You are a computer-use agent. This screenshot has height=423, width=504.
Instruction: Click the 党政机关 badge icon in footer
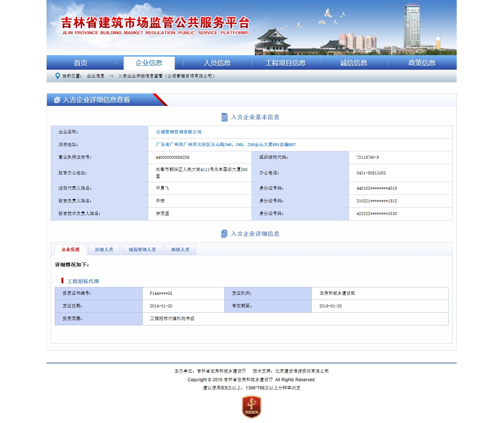pos(251,407)
